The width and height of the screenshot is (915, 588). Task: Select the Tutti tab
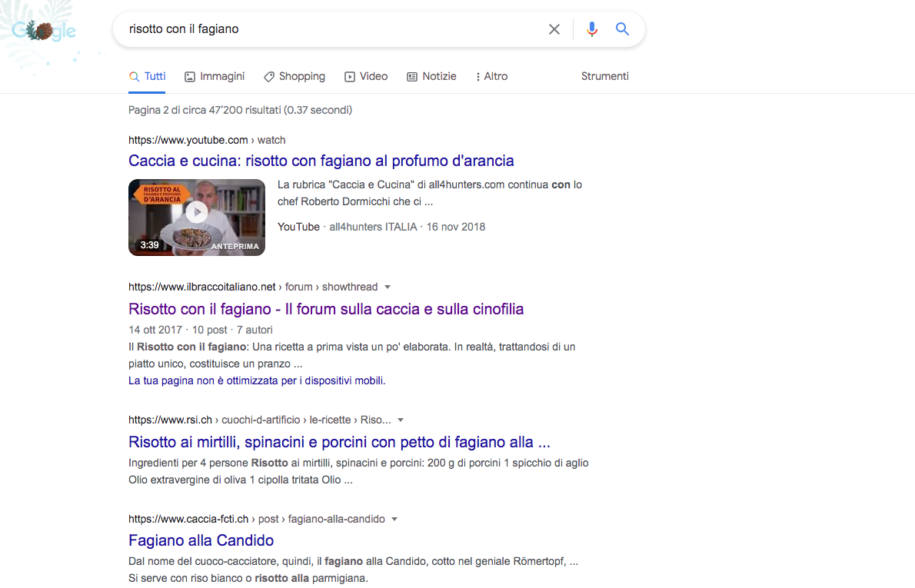pyautogui.click(x=147, y=76)
